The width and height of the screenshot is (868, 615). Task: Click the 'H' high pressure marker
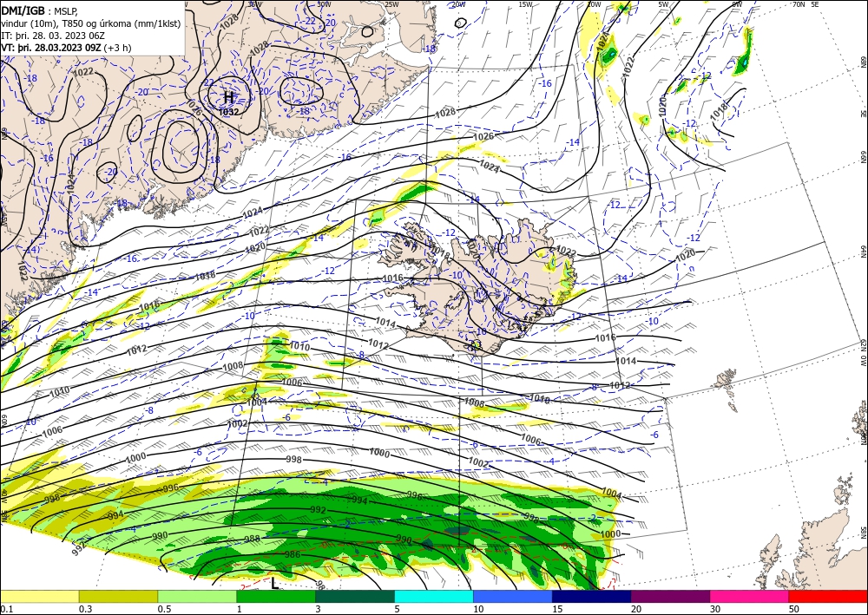pos(228,98)
